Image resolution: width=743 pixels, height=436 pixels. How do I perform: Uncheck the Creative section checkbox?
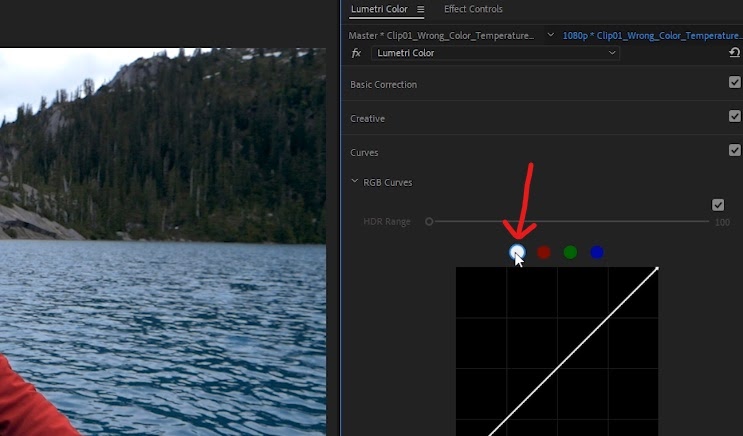pos(734,116)
